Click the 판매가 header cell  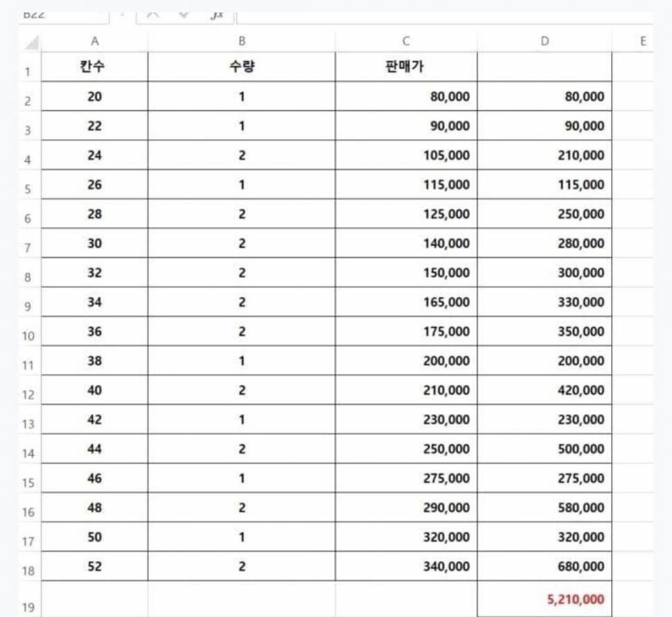406,67
